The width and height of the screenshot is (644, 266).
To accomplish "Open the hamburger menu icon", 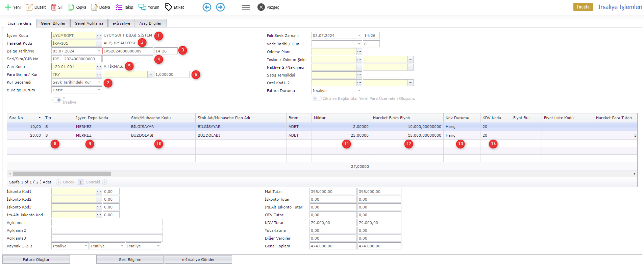I will 246,7.
